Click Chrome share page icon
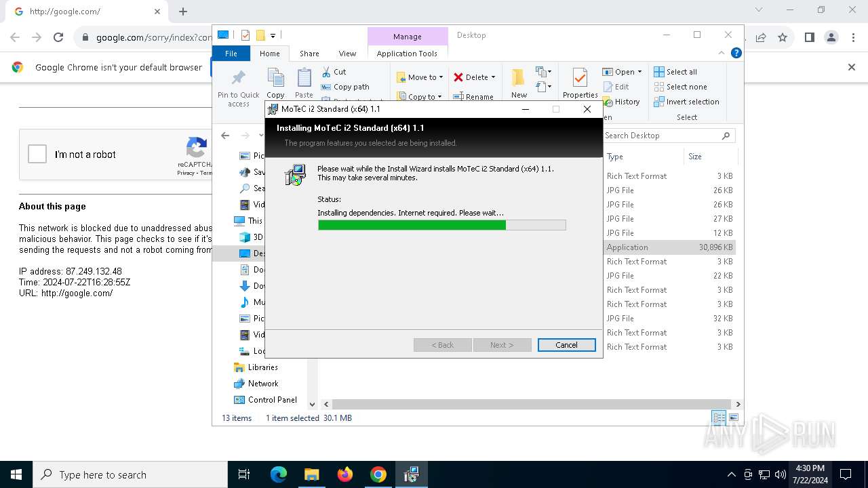 [761, 38]
